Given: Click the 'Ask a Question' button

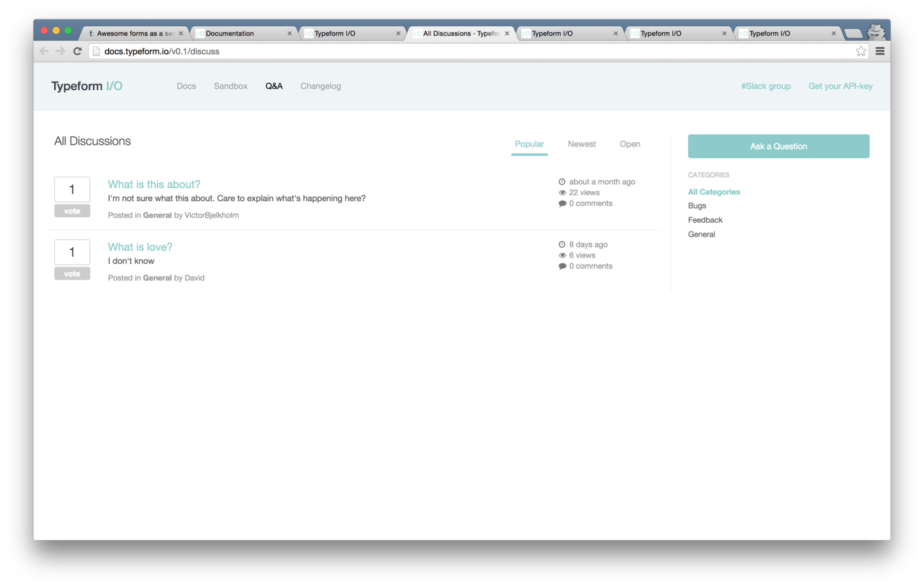Looking at the screenshot, I should (778, 146).
